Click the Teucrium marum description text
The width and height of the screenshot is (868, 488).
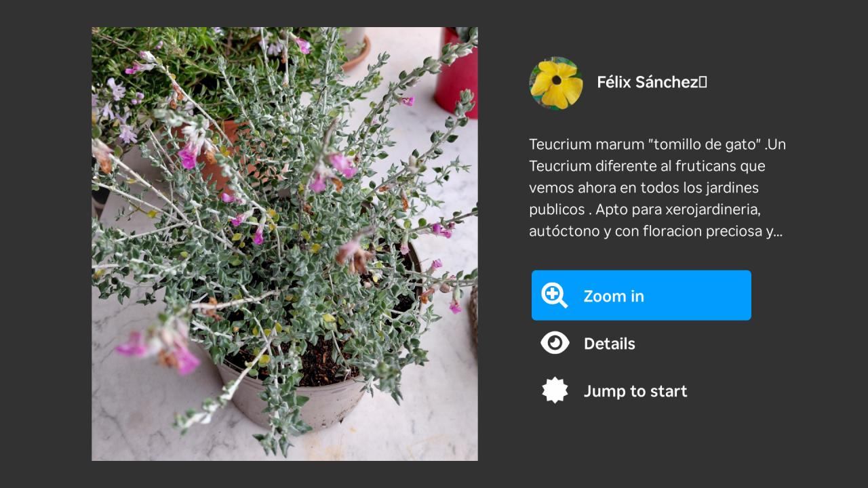tap(657, 188)
